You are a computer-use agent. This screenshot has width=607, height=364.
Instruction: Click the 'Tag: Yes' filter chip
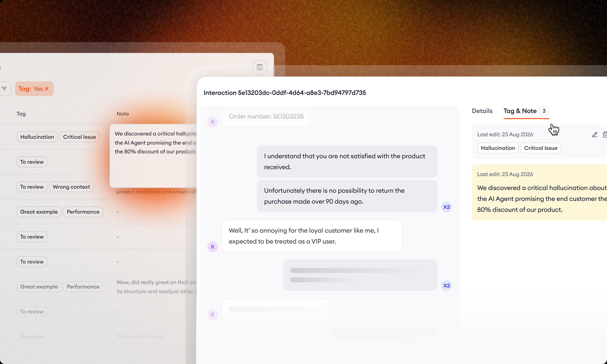pyautogui.click(x=34, y=89)
